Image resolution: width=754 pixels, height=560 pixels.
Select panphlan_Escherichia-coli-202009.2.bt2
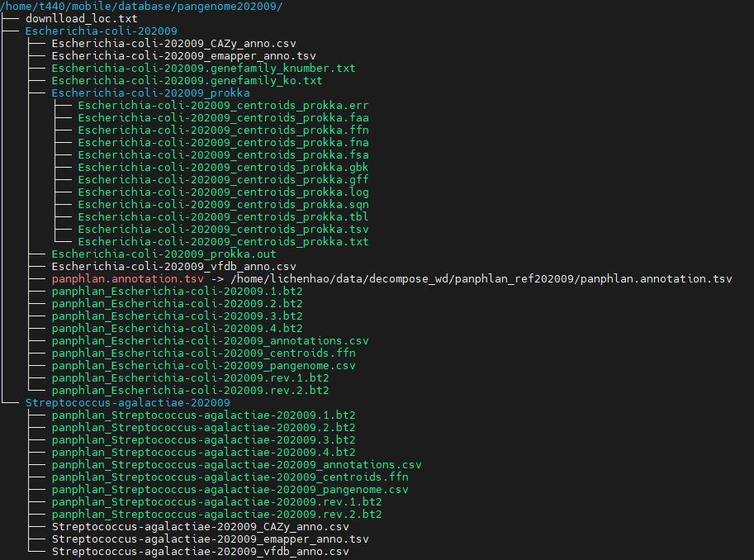coord(177,304)
